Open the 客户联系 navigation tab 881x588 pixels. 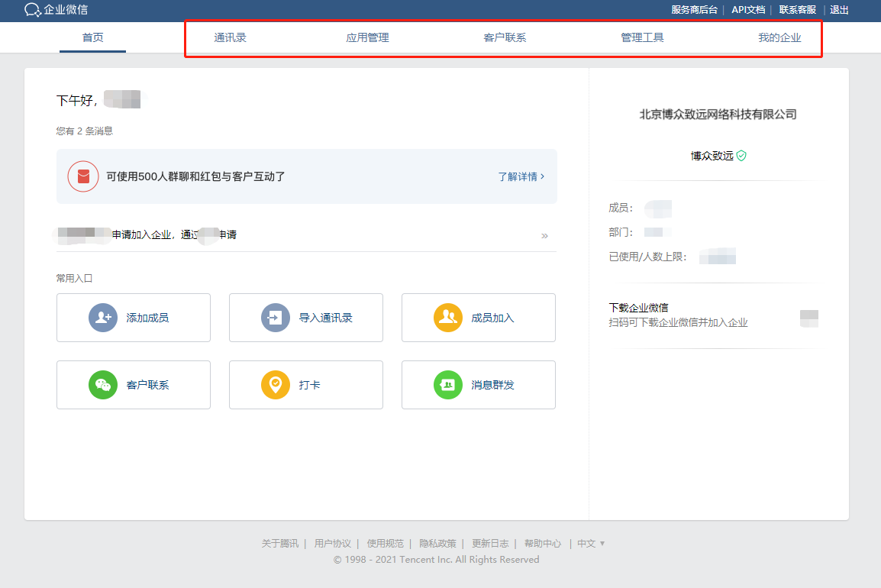point(505,37)
